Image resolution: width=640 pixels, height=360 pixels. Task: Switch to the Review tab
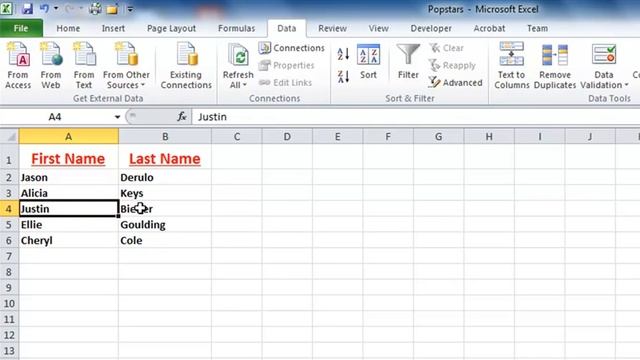pos(332,28)
